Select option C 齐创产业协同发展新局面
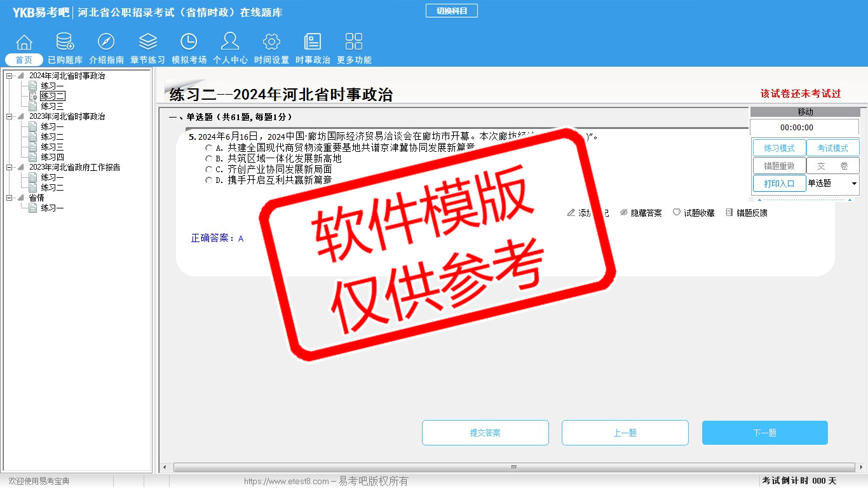Screen dimensions: 868x488 point(208,170)
